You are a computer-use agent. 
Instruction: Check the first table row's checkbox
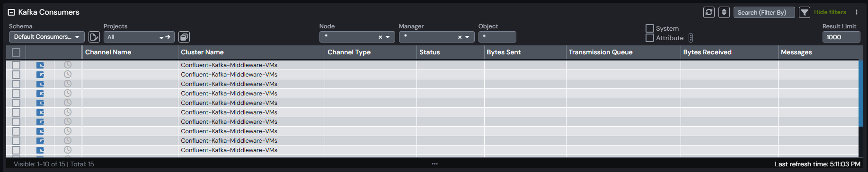pyautogui.click(x=16, y=65)
